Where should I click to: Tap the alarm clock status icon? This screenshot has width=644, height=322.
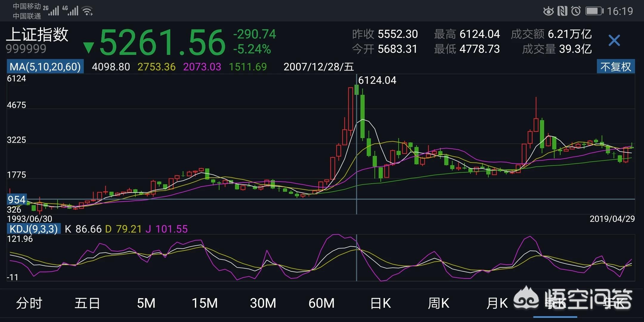pos(576,11)
